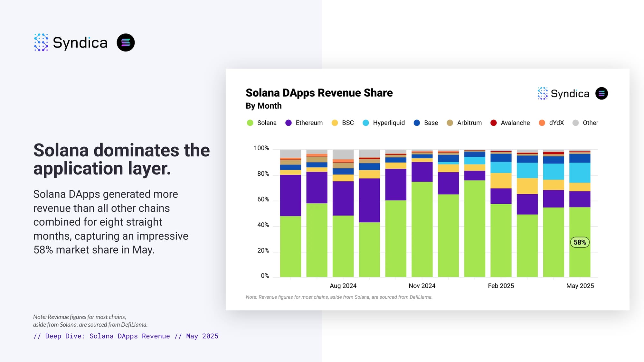This screenshot has width=644, height=362.
Task: Click the Hyperliquid legend label
Action: point(389,123)
